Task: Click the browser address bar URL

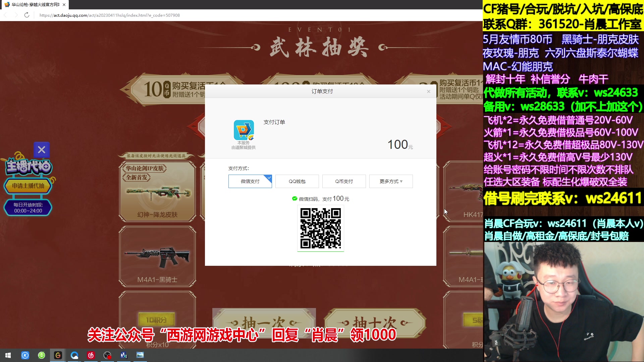Action: pos(110,15)
